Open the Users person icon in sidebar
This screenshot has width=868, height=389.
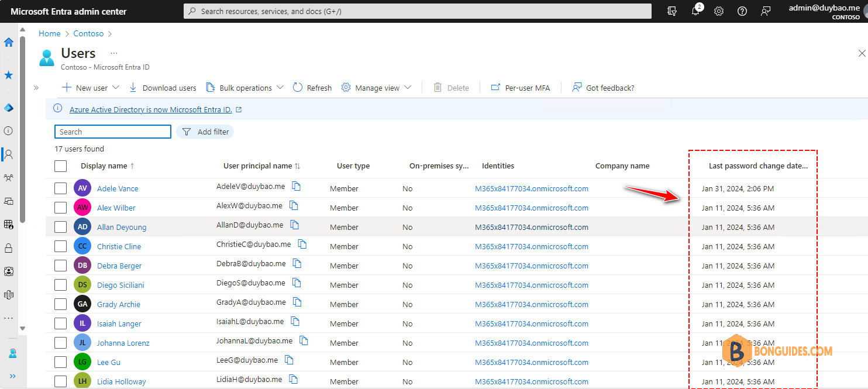point(9,154)
